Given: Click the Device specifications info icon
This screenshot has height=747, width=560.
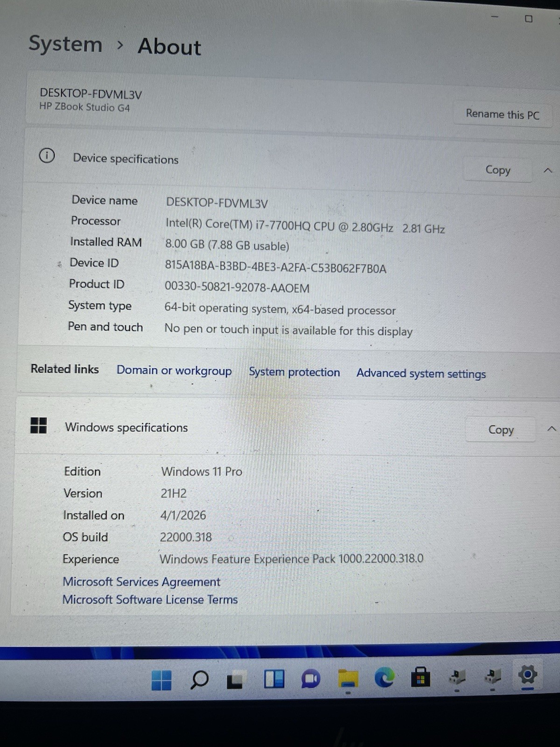Looking at the screenshot, I should [x=47, y=155].
